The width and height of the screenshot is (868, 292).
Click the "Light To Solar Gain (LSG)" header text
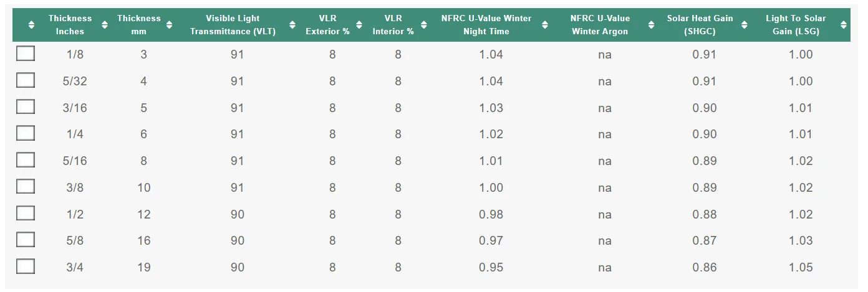796,25
